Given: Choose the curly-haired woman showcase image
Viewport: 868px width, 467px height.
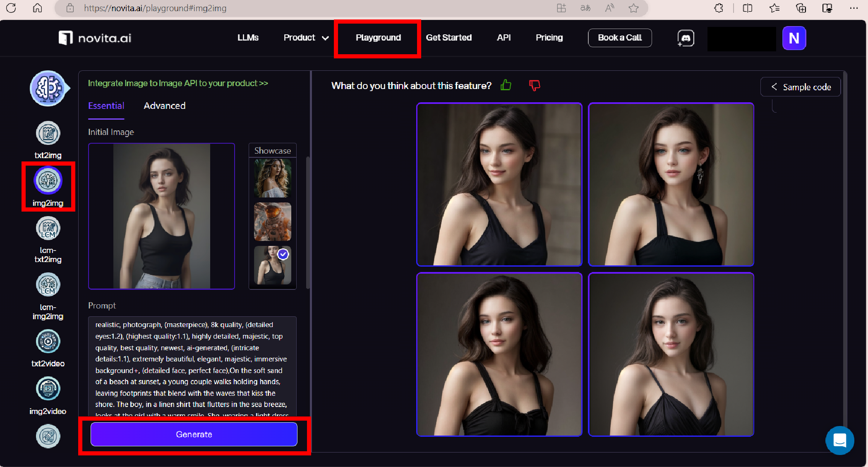Looking at the screenshot, I should pos(272,178).
